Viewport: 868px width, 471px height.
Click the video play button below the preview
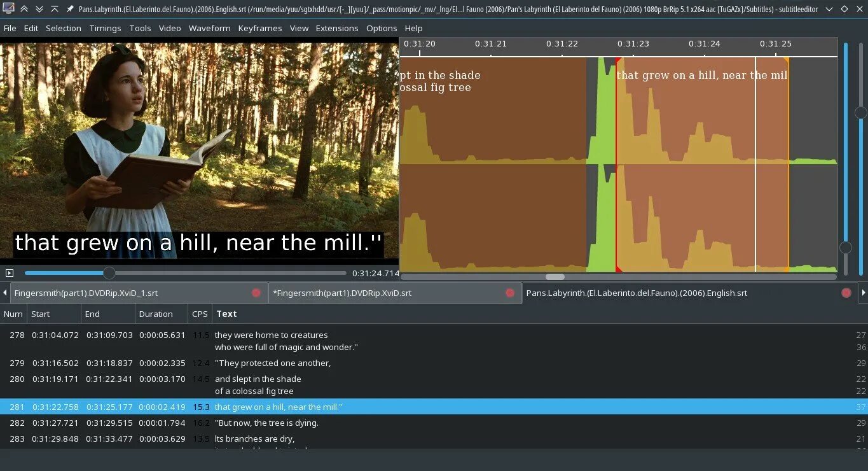coord(9,273)
